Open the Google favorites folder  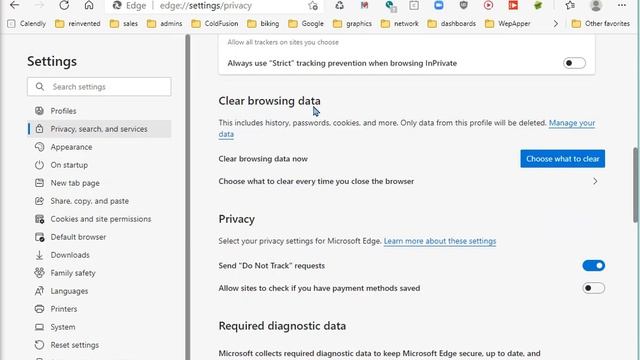pyautogui.click(x=306, y=24)
